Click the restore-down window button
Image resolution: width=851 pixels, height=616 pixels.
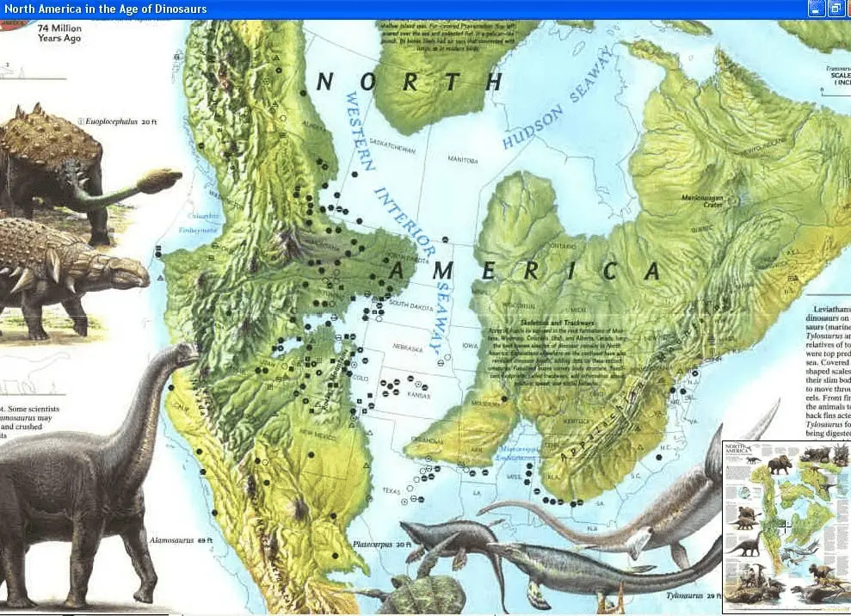click(x=836, y=9)
